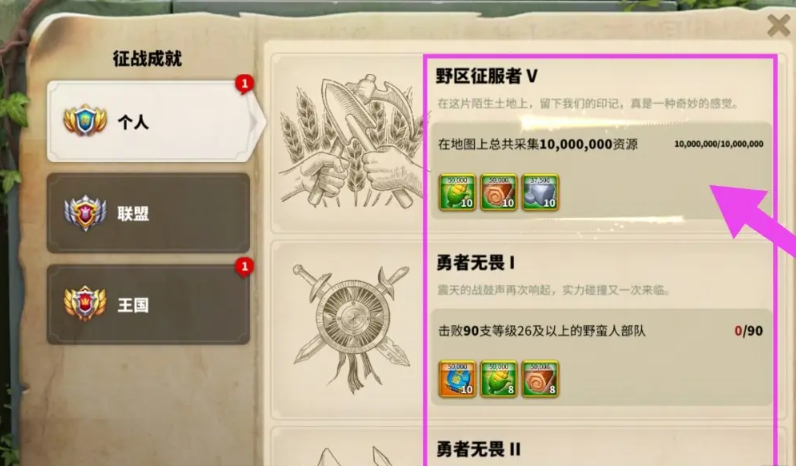Claim the completed 10,000,000 resource gathering task
This screenshot has width=796, height=466.
[x=601, y=171]
